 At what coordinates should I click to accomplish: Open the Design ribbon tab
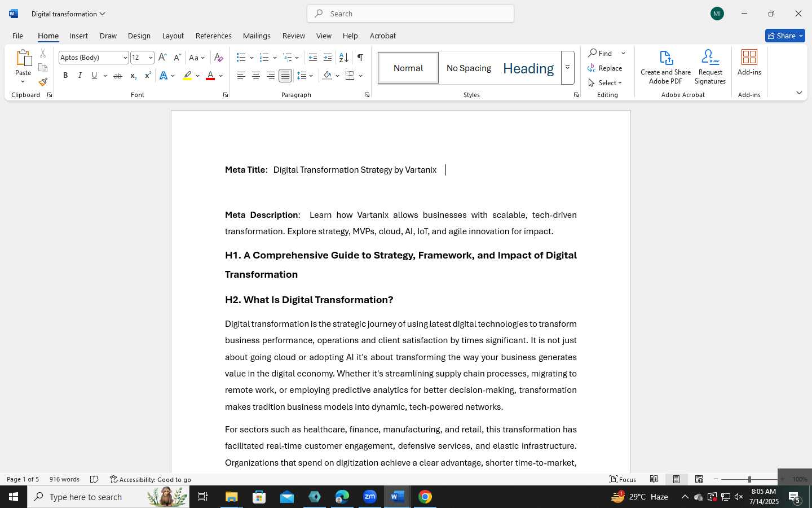pos(139,36)
